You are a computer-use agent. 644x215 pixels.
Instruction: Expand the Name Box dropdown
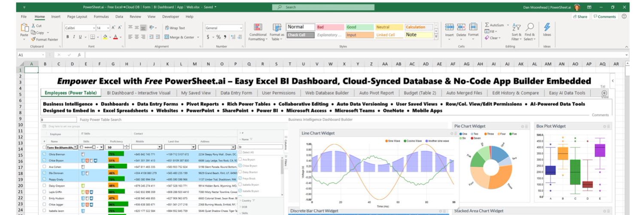point(43,55)
